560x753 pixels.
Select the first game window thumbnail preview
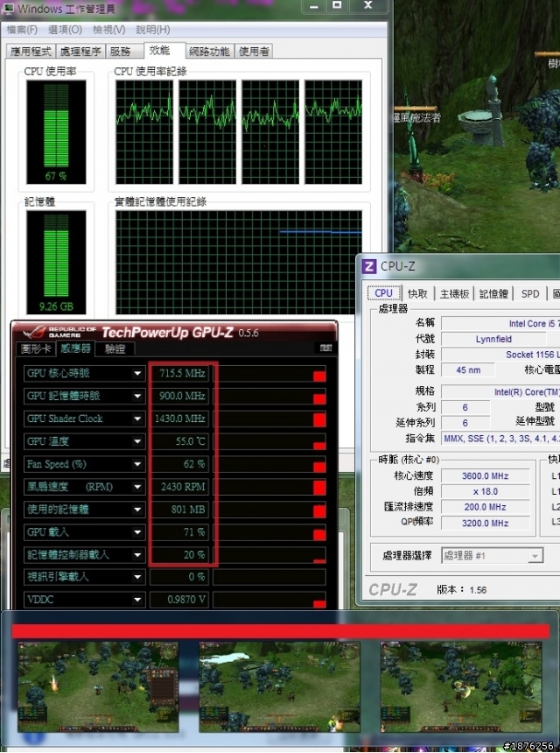click(98, 686)
